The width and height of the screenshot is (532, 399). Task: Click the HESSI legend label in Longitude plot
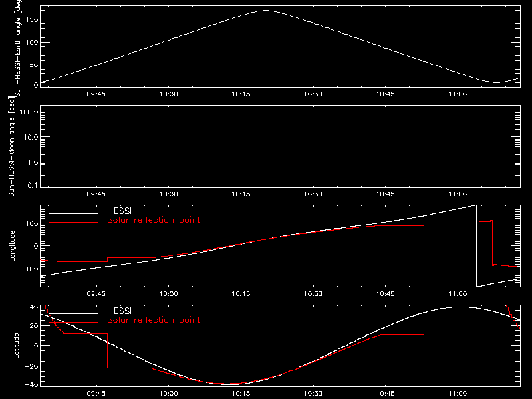[x=119, y=211]
